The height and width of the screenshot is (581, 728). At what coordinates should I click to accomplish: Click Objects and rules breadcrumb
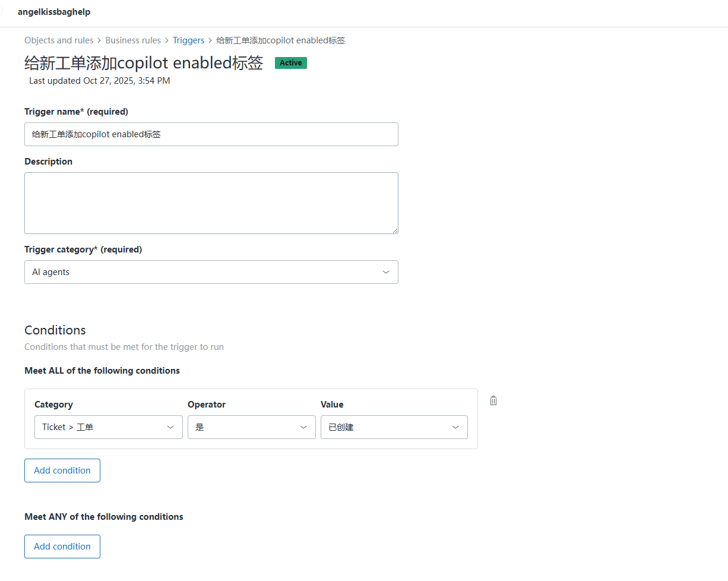point(59,40)
